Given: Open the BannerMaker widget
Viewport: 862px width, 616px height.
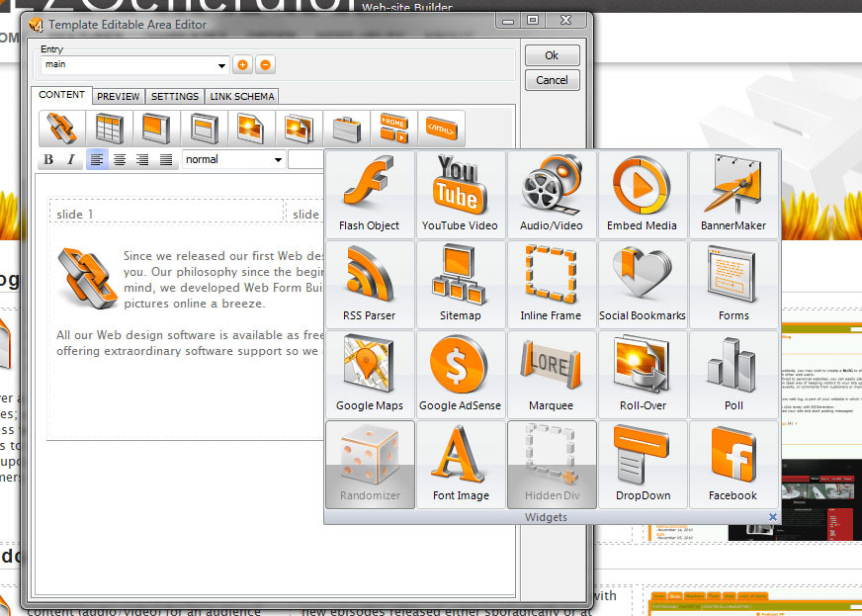Looking at the screenshot, I should click(733, 195).
